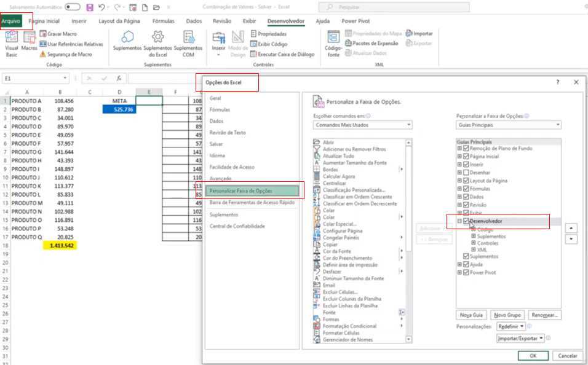588x365 pixels.
Task: Click the Renomear button
Action: pos(544,315)
